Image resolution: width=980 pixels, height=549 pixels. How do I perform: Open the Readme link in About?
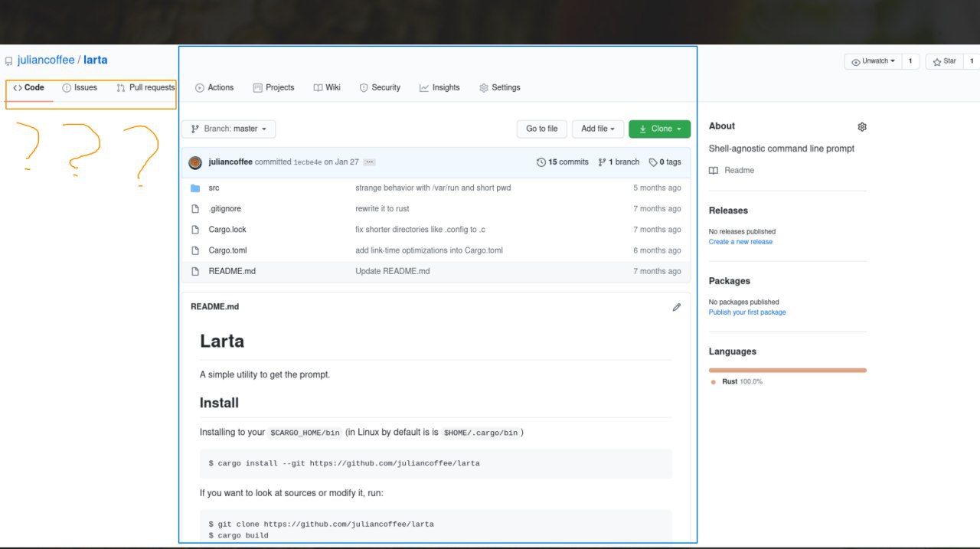click(x=732, y=170)
